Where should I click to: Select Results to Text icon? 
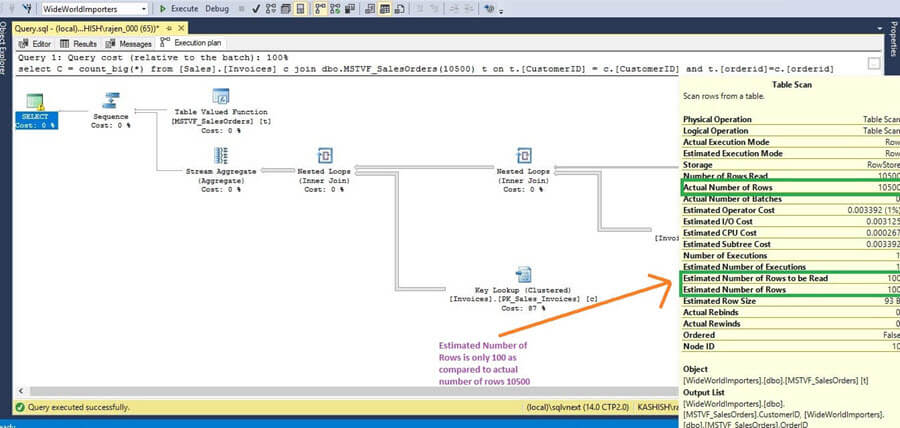[x=370, y=9]
